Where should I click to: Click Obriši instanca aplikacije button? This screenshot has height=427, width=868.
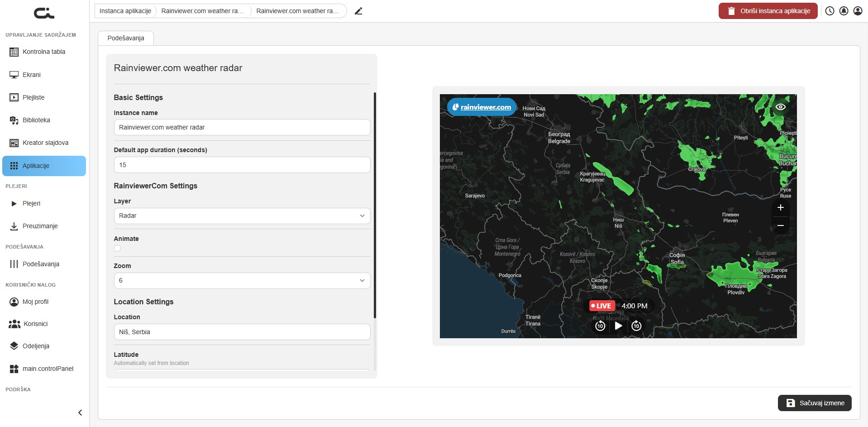pos(768,11)
